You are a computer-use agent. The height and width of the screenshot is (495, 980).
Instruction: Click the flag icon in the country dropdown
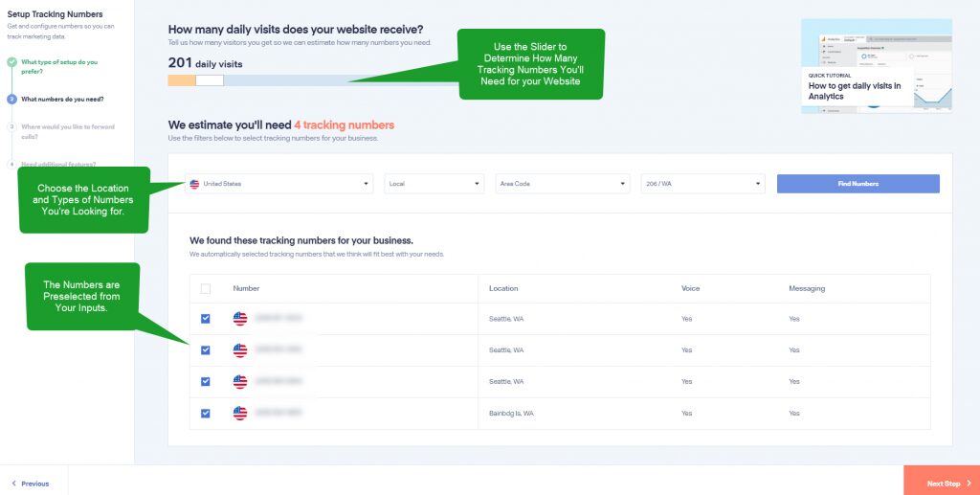pos(195,184)
